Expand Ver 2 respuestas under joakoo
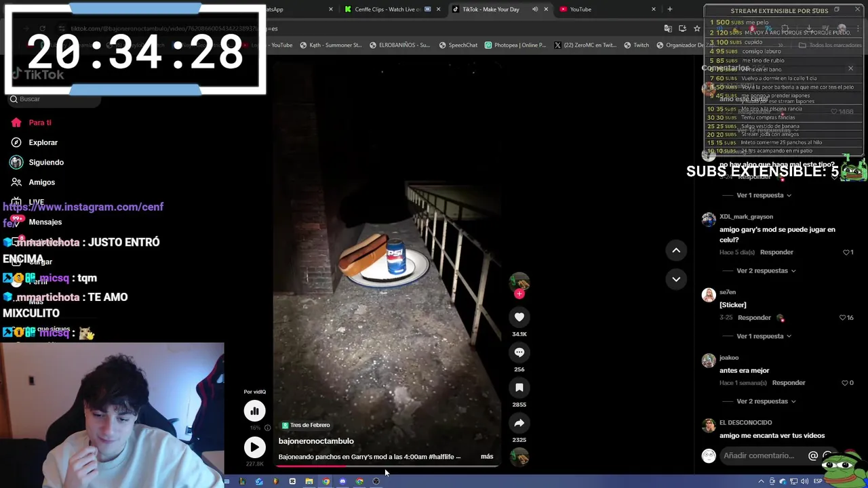 (766, 401)
